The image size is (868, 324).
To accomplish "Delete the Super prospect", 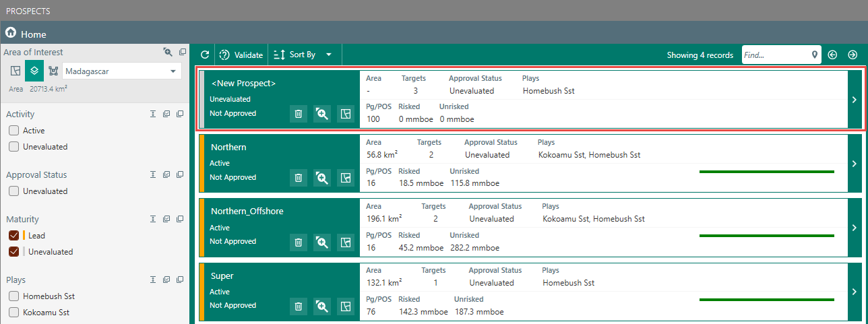I will point(299,306).
